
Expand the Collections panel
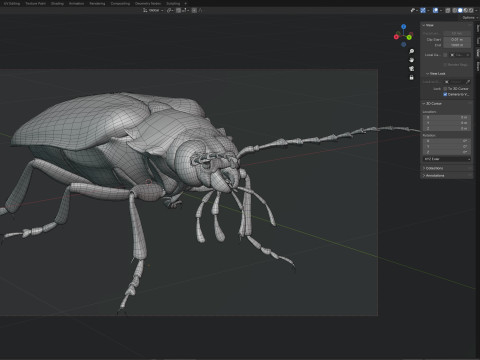tap(433, 168)
